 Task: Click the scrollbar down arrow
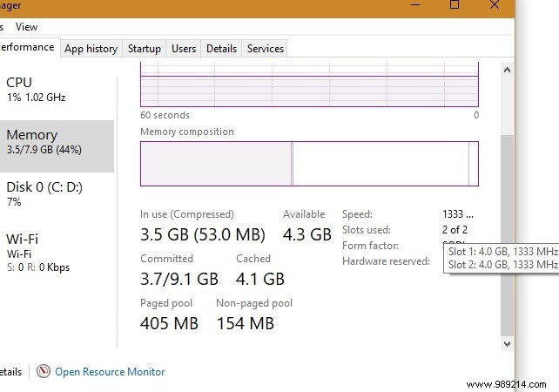(507, 344)
